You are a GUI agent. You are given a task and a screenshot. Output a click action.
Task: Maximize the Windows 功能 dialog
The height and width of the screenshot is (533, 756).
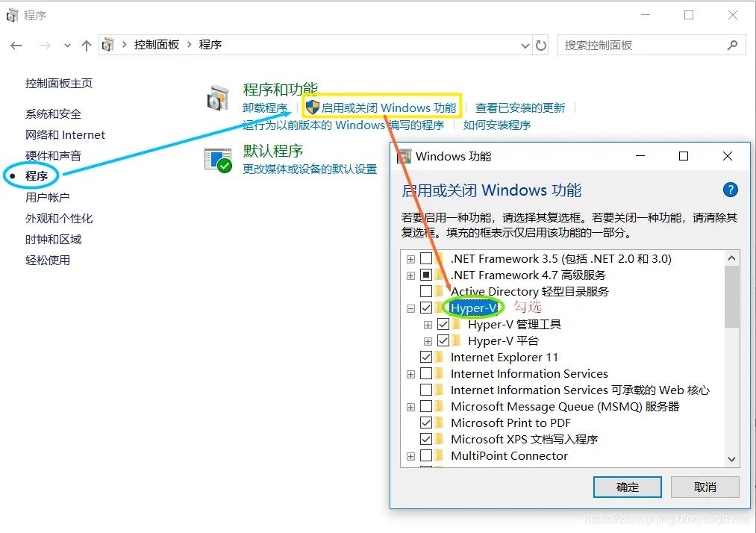(x=683, y=156)
